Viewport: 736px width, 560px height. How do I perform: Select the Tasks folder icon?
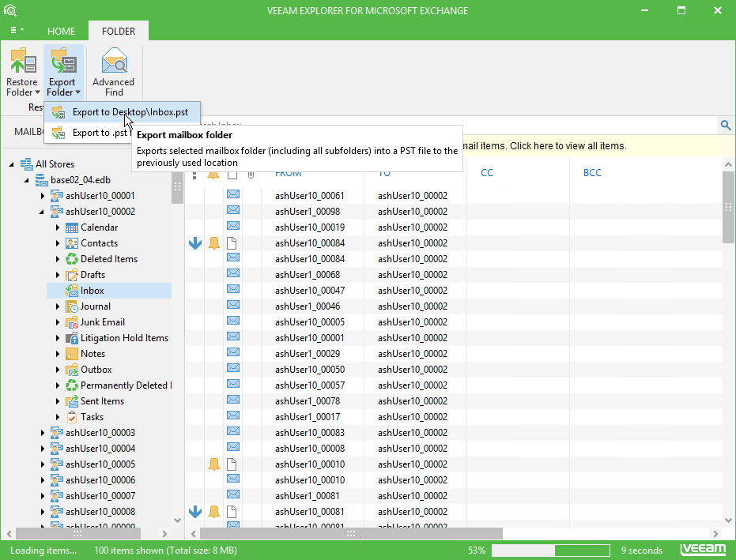71,417
